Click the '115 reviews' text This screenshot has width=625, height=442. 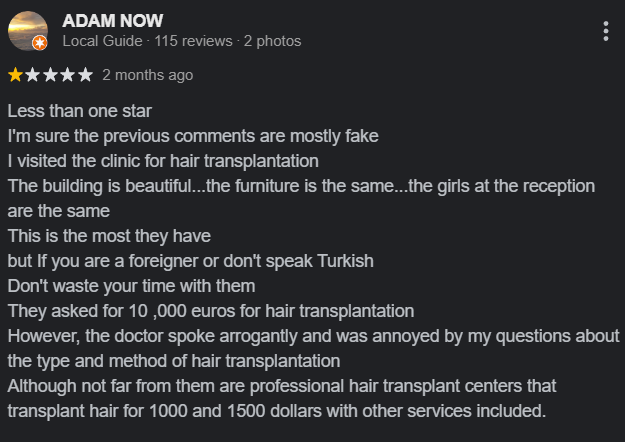click(x=193, y=41)
